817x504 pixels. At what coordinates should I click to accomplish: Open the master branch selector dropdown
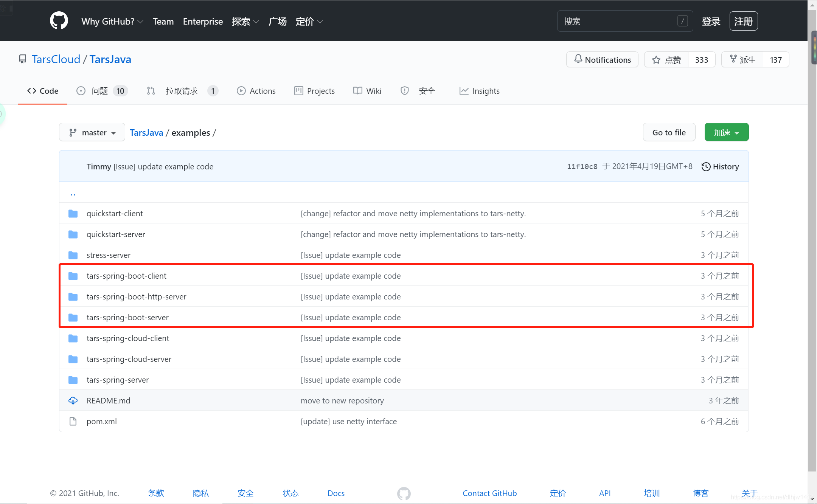click(x=92, y=132)
